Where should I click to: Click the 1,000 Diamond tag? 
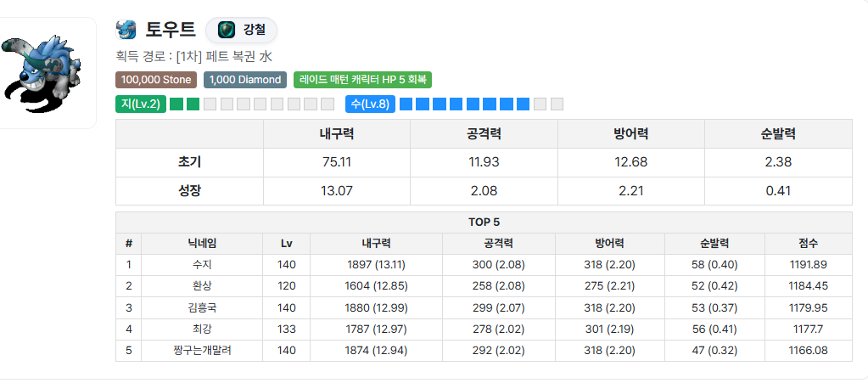point(245,80)
